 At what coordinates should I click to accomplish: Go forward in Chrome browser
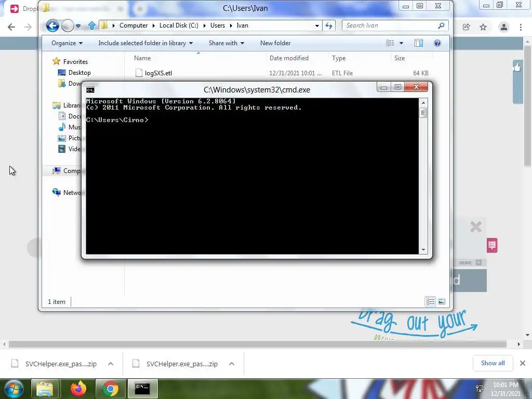click(28, 27)
